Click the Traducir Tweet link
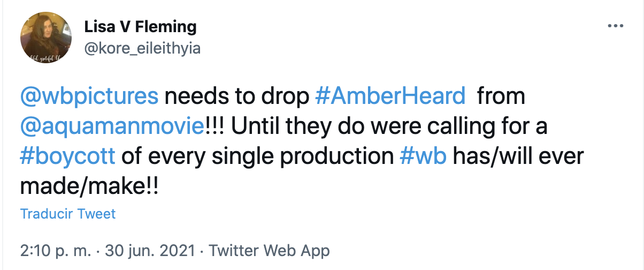 [x=68, y=214]
